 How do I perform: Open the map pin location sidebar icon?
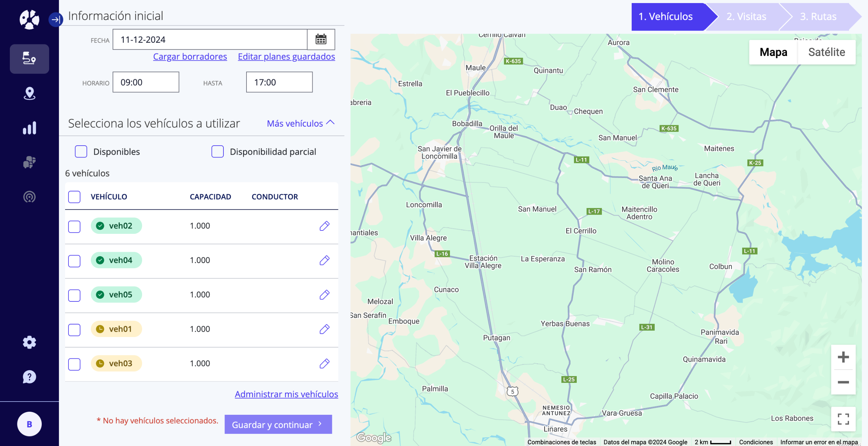pyautogui.click(x=29, y=93)
